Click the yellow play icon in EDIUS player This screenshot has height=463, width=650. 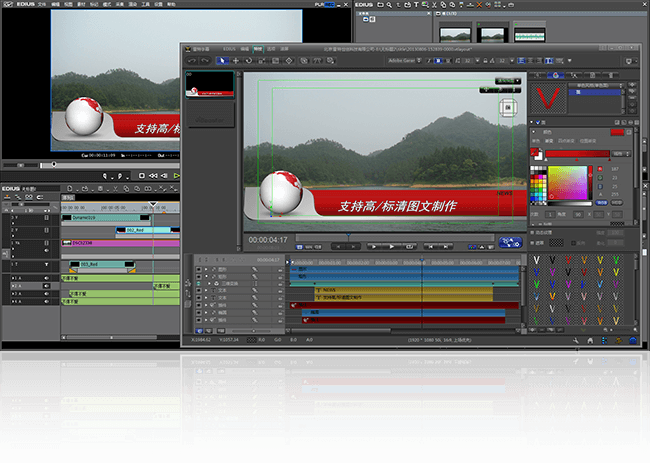176,175
